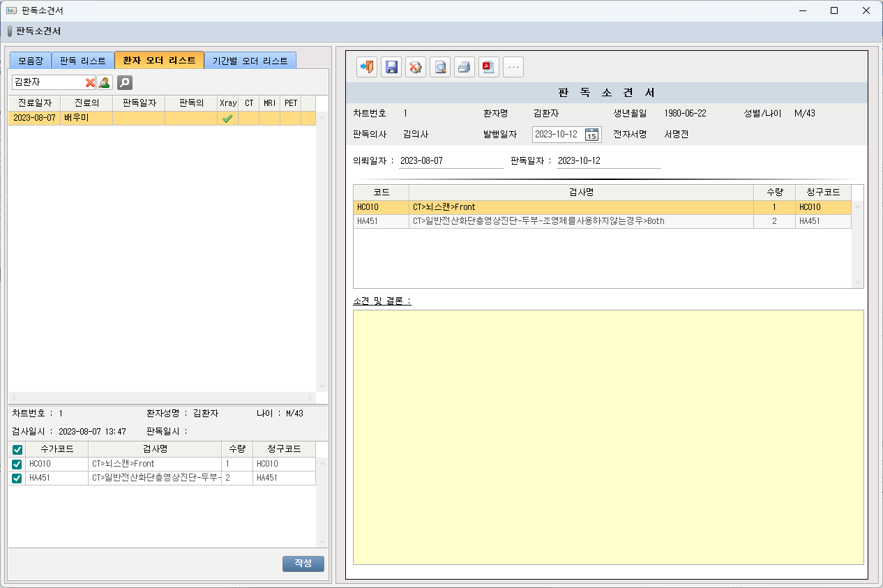Click into the yellow 소견 및 결론 text area
This screenshot has height=588, width=883.
click(608, 437)
